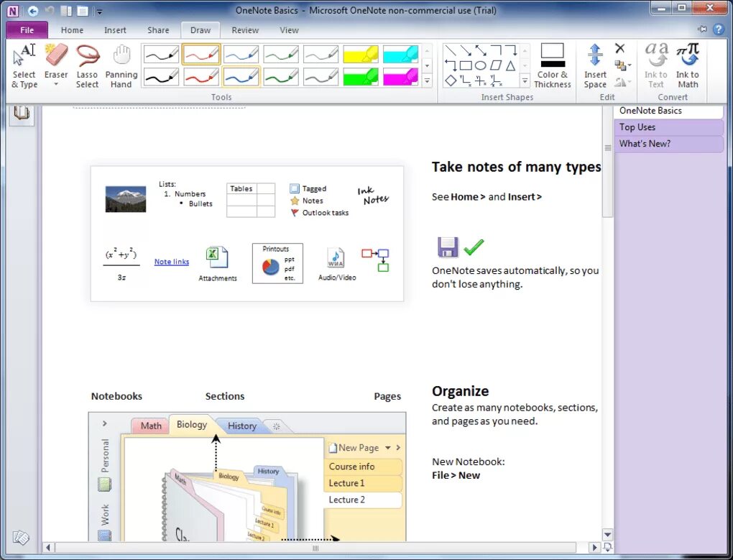733x560 pixels.
Task: Insert an ellipse shape
Action: (x=481, y=65)
